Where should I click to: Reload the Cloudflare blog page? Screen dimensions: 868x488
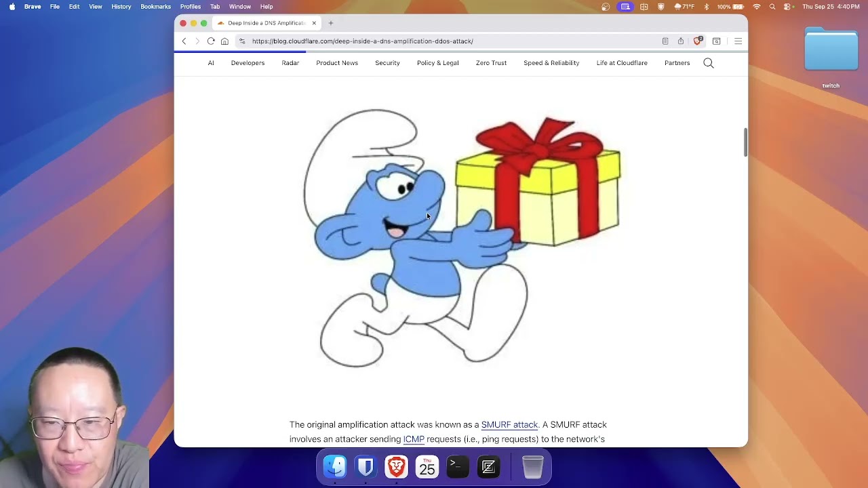click(211, 41)
